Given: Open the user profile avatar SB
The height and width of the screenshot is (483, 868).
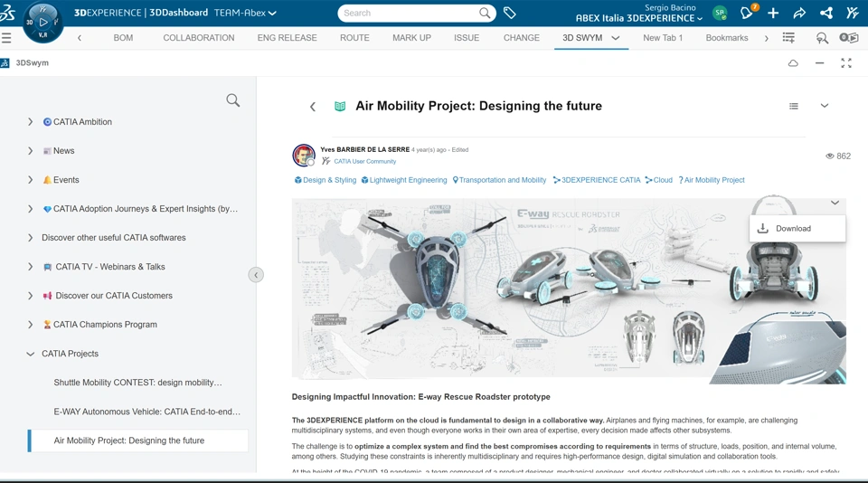Looking at the screenshot, I should click(720, 13).
